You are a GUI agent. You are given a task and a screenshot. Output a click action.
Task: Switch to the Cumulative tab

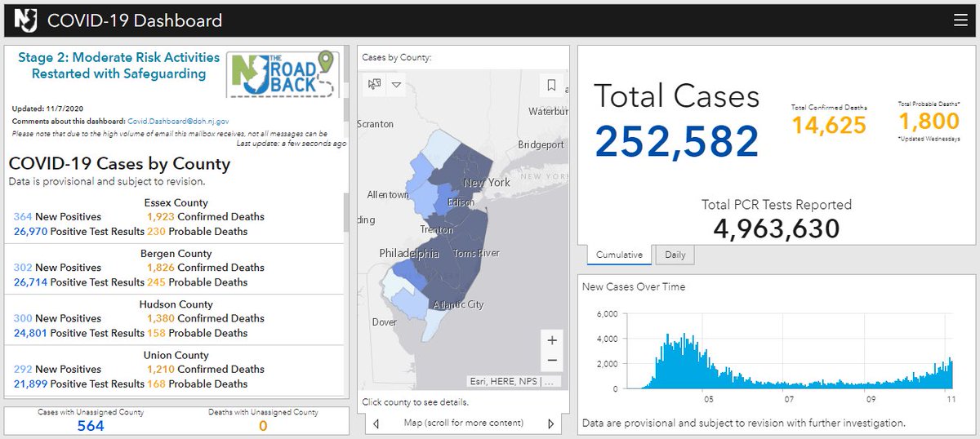pyautogui.click(x=619, y=255)
